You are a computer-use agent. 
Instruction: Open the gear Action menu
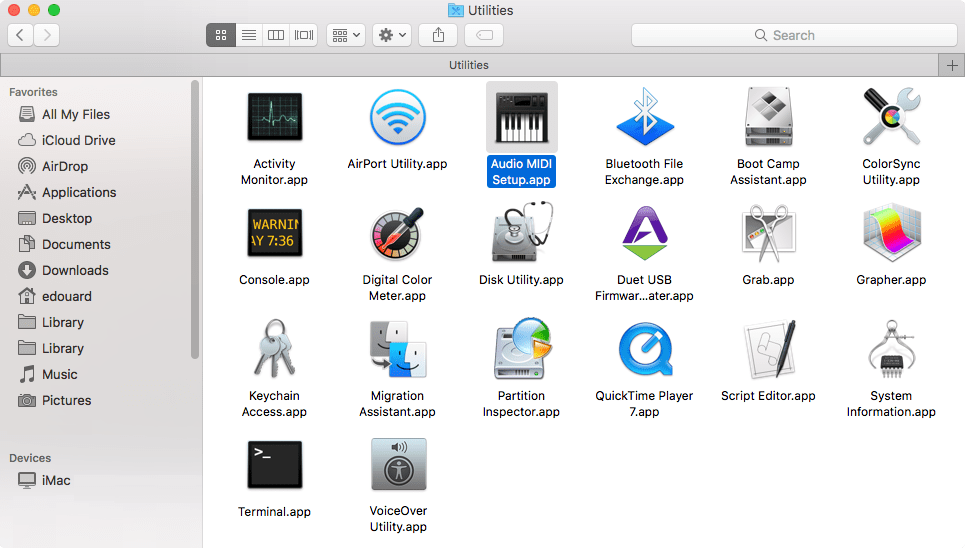click(x=392, y=35)
